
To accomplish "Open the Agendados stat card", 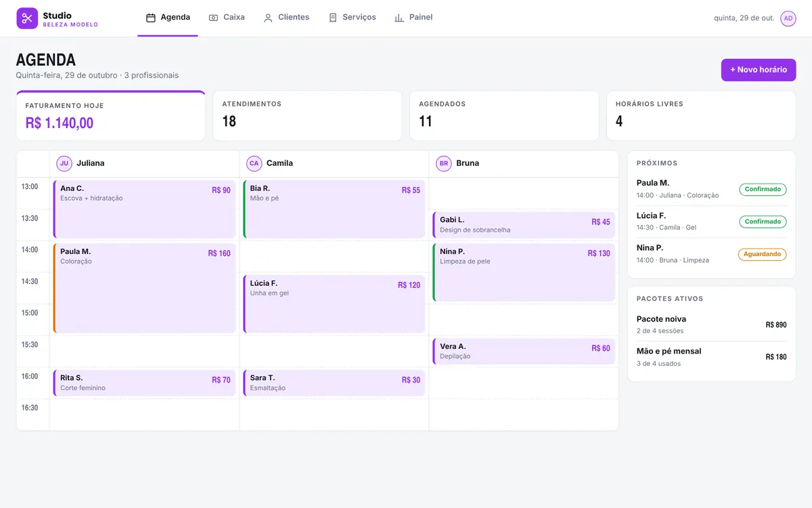I will click(x=504, y=116).
